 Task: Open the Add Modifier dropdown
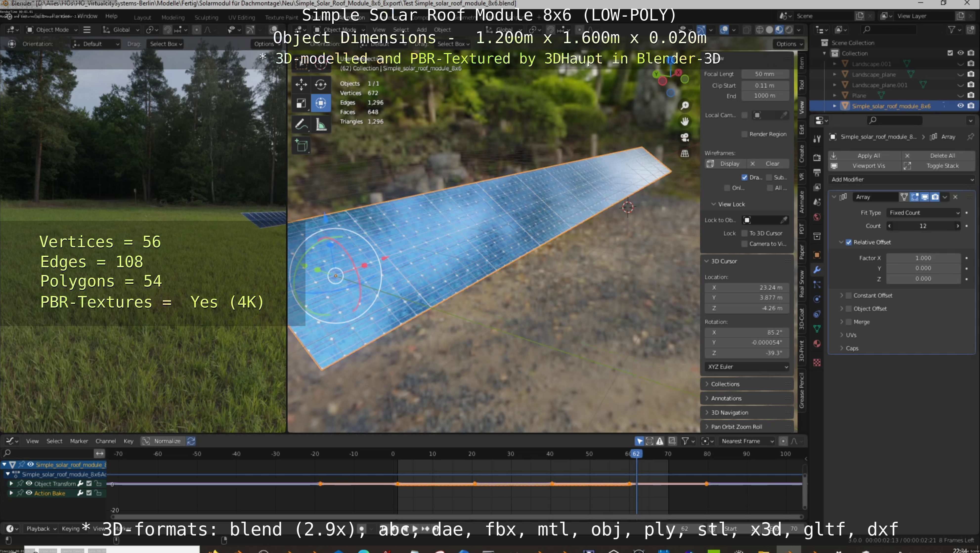[x=901, y=179]
